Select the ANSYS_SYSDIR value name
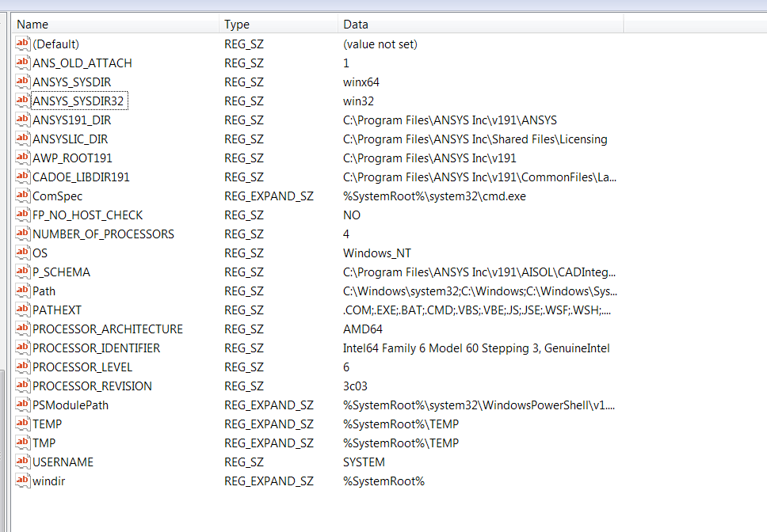767x532 pixels. pos(72,82)
